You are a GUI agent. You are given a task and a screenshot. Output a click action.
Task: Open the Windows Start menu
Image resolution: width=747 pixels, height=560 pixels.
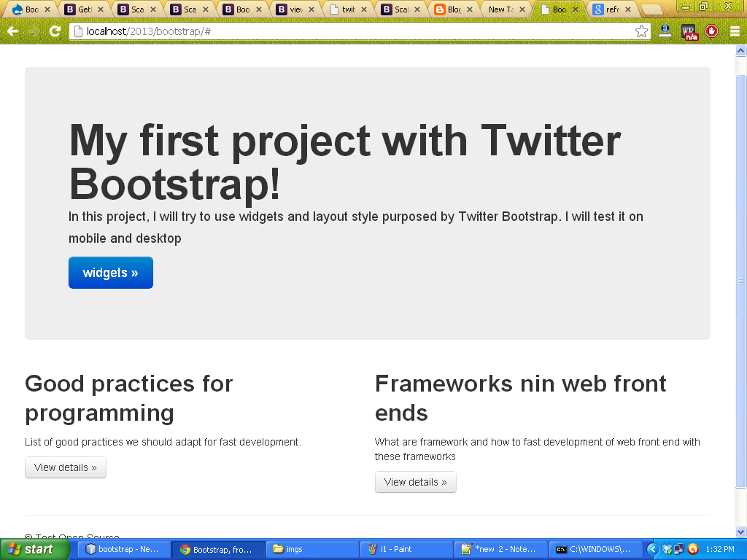[34, 550]
